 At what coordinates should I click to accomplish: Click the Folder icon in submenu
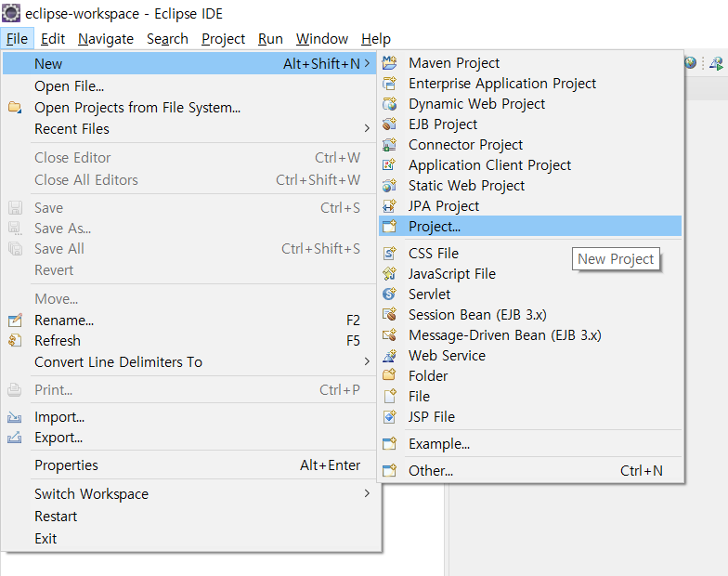390,375
